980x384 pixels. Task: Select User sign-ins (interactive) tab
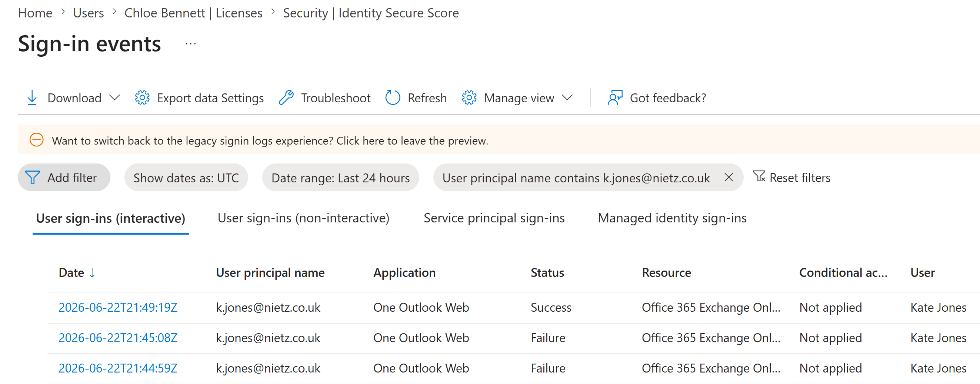[x=110, y=218]
